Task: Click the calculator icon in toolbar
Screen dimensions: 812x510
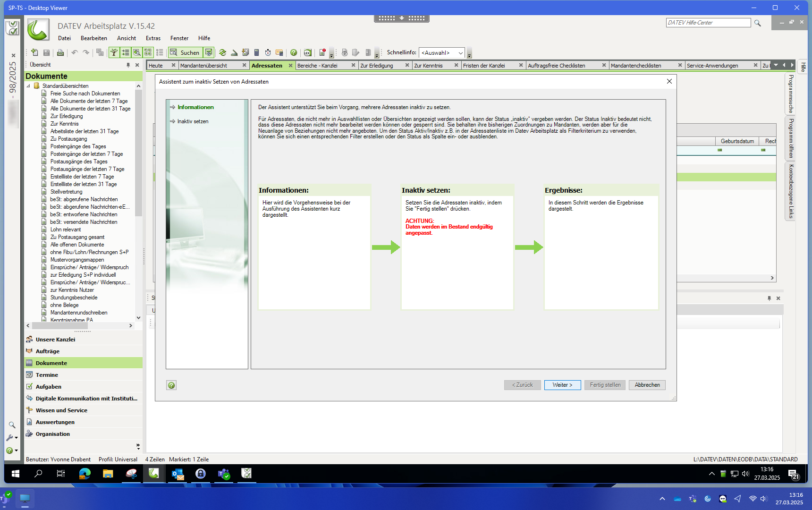Action: tap(256, 52)
